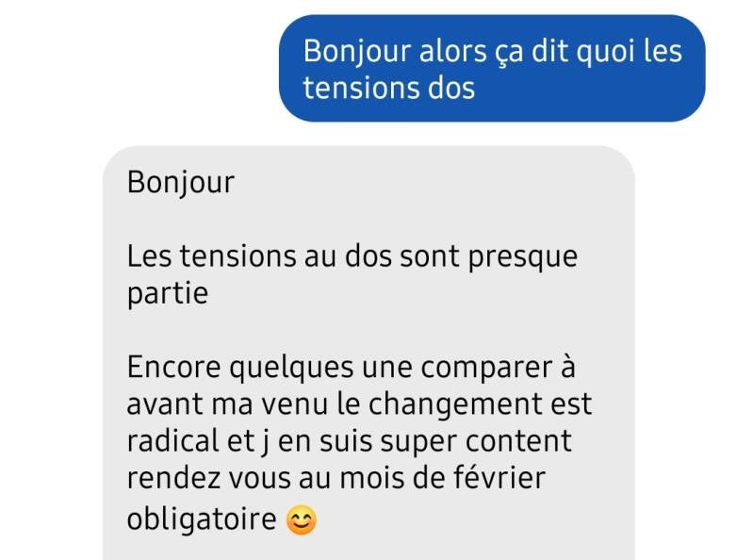Tap the smiling emoji after "obligatoire"
The image size is (753, 560).
pos(302,520)
